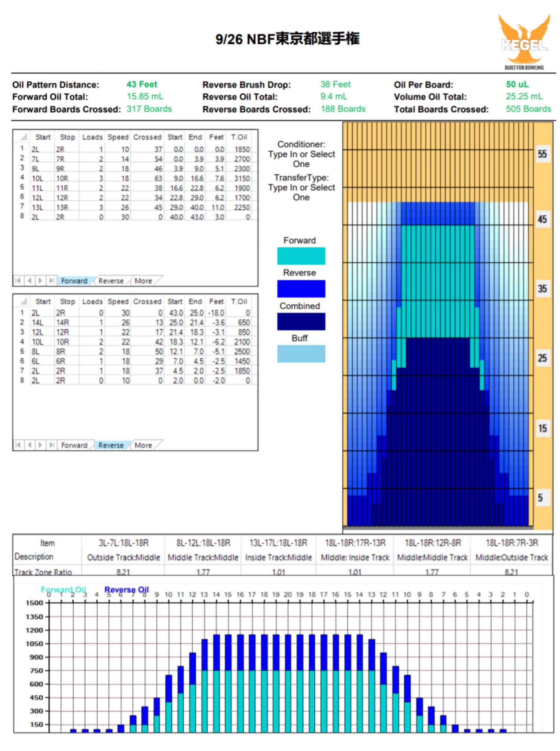The height and width of the screenshot is (751, 560).
Task: Click the '7L' start cell in forward table
Action: point(42,159)
